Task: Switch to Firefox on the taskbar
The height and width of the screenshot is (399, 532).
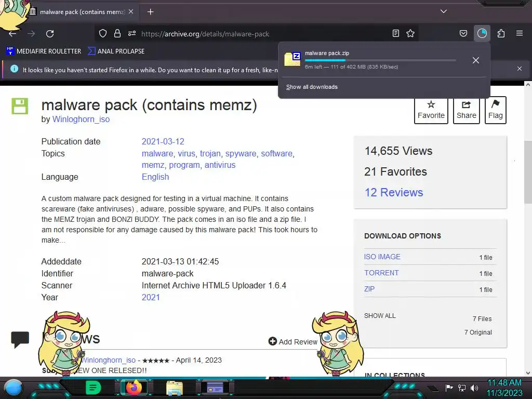Action: (134, 388)
